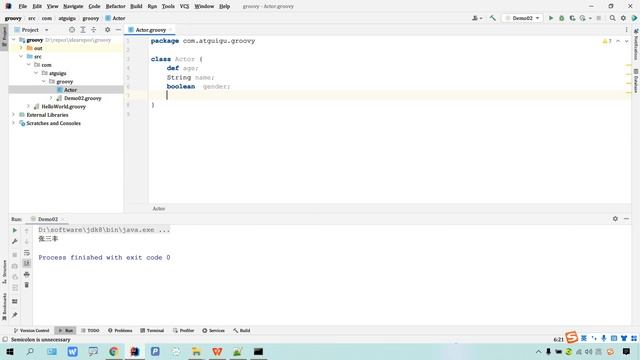Open the Profiler tool window
Screen dimensions: 640x360
point(184,330)
